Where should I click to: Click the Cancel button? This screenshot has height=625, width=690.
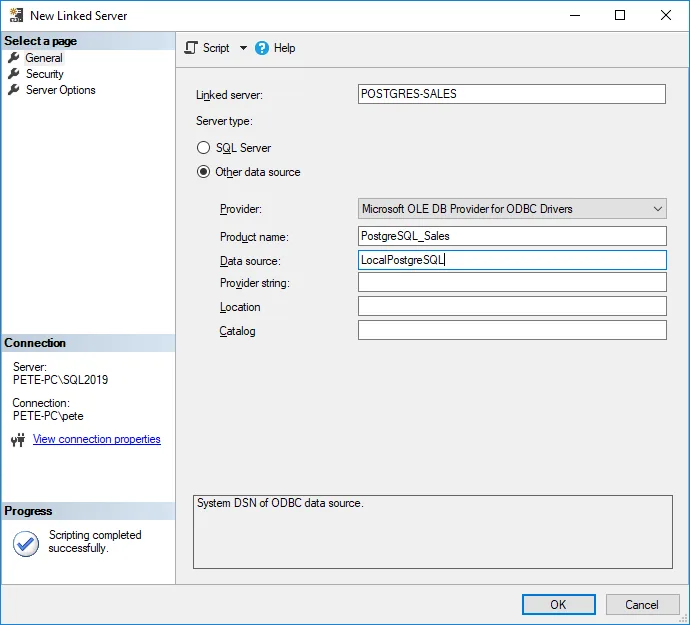click(642, 604)
